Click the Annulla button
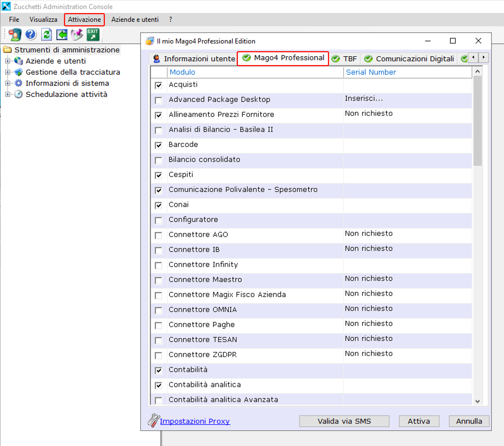 tap(469, 421)
